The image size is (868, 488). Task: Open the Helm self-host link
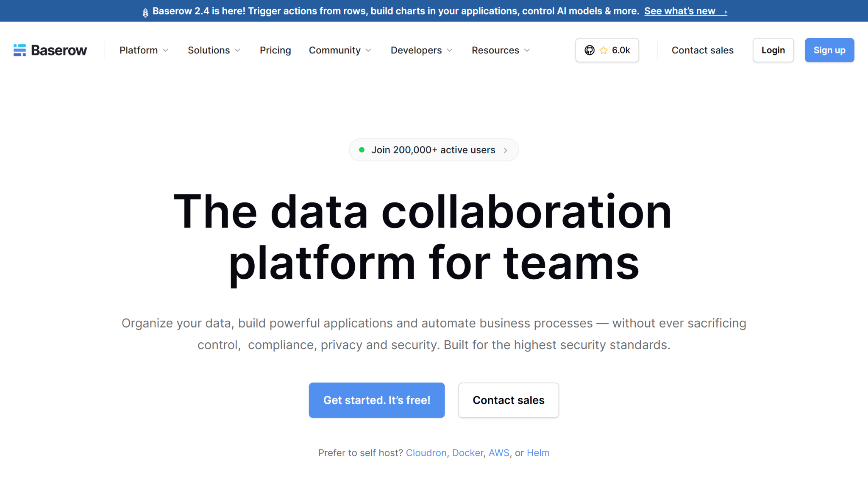[538, 453]
